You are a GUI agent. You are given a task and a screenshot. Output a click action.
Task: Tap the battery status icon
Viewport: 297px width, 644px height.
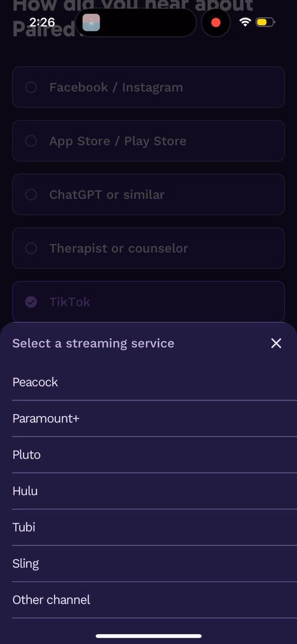[x=265, y=22]
